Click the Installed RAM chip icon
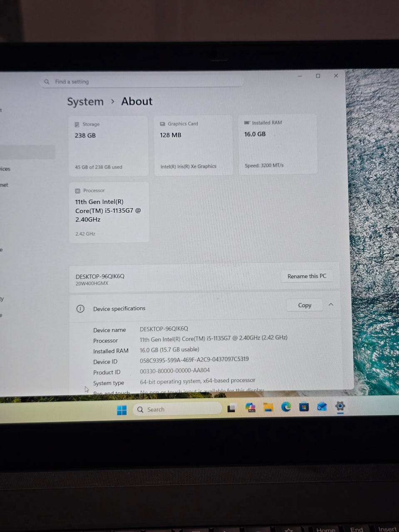This screenshot has height=532, width=399. click(247, 123)
